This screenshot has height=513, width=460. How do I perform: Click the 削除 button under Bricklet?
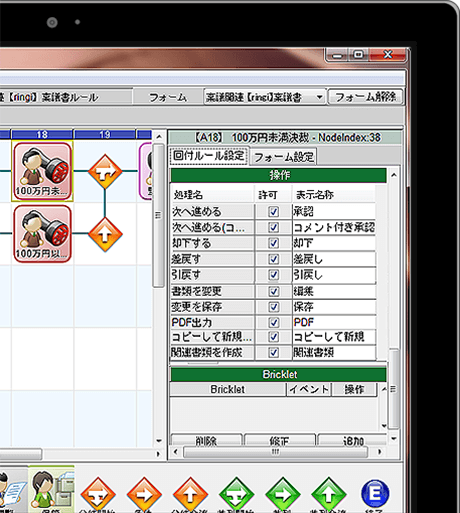206,440
